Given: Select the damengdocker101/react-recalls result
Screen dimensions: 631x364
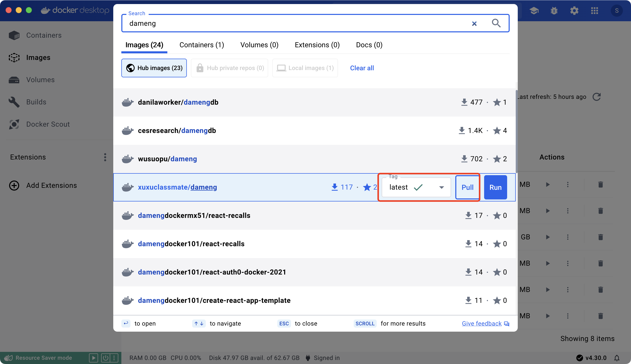Looking at the screenshot, I should pos(314,244).
